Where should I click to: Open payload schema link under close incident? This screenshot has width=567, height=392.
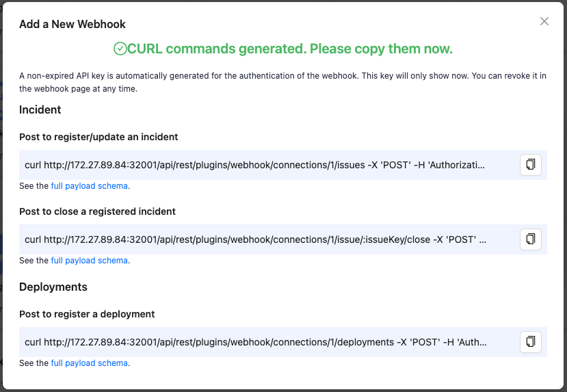click(90, 261)
